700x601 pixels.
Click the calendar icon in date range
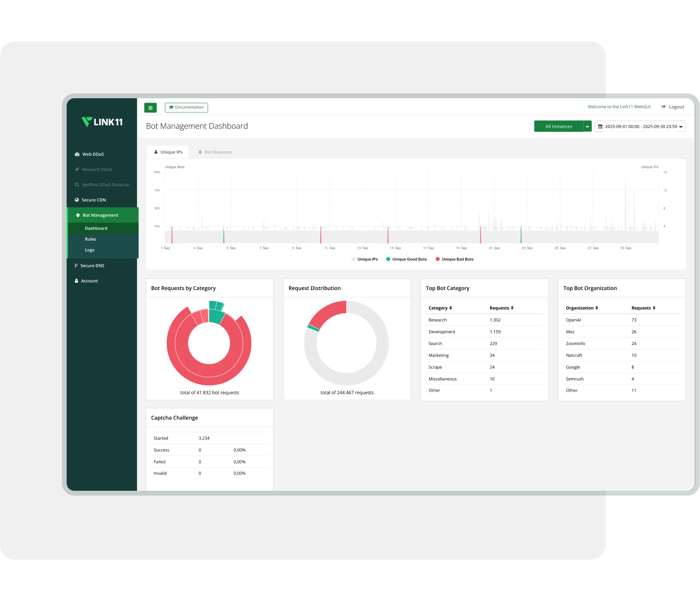click(600, 127)
